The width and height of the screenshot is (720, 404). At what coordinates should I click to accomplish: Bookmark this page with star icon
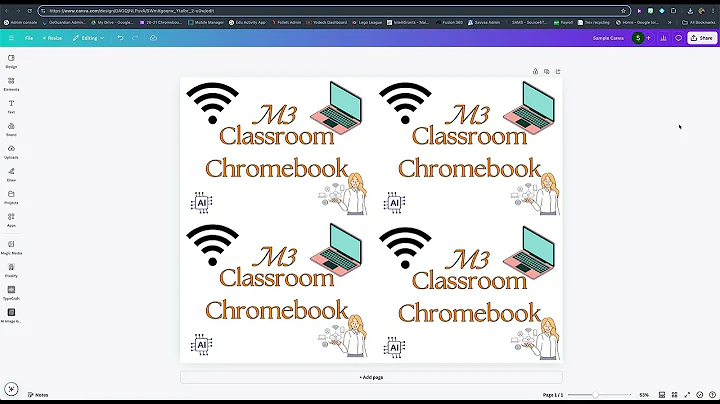click(x=623, y=11)
